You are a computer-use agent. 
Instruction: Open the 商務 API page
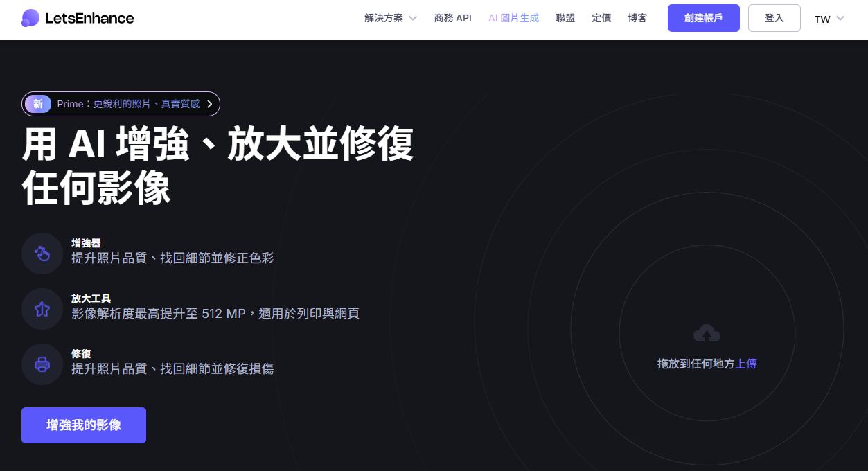coord(453,18)
